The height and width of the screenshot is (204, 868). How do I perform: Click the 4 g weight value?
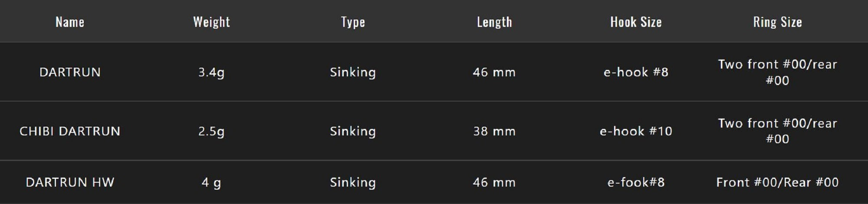point(211,182)
